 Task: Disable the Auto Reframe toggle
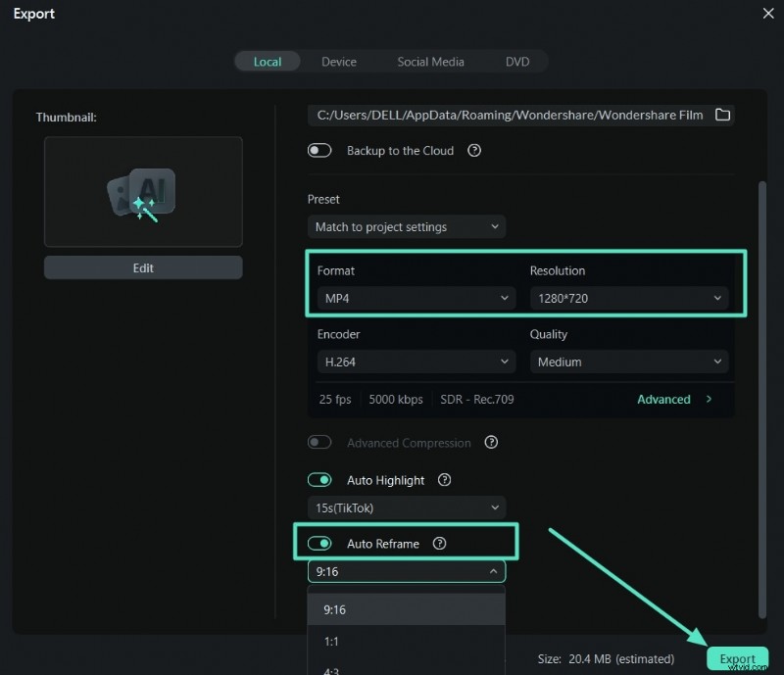(320, 544)
